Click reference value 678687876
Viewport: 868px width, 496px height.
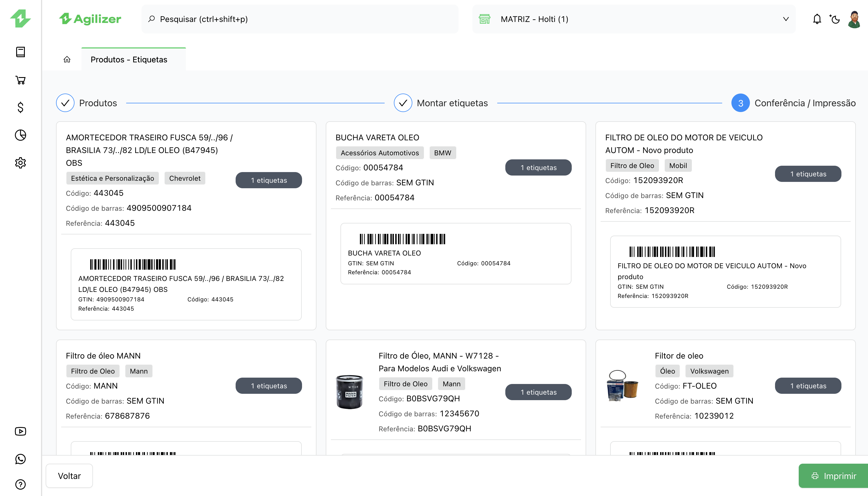click(x=127, y=416)
